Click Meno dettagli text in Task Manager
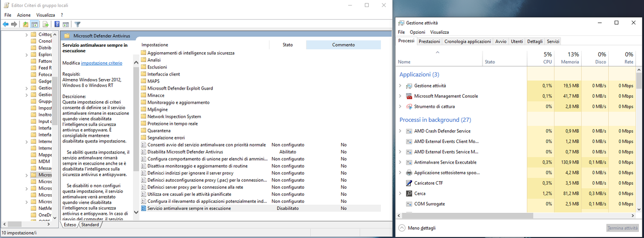Screen dimensions: 644x238 (422, 228)
